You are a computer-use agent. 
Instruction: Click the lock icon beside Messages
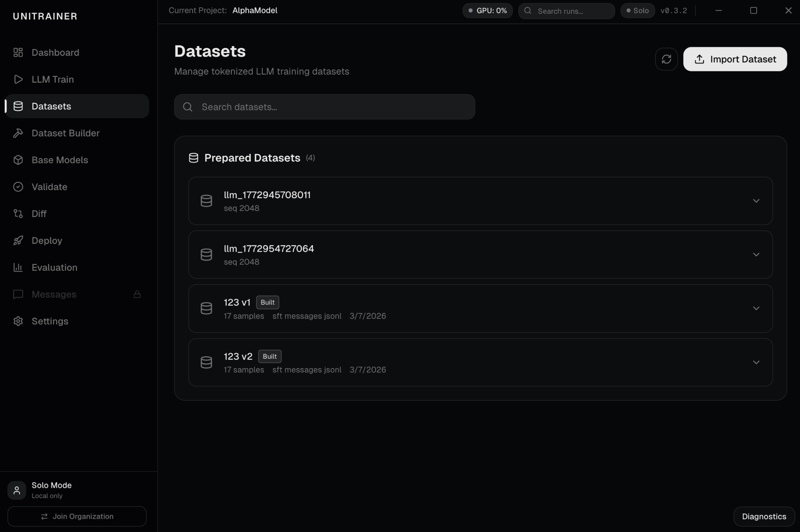coord(137,294)
